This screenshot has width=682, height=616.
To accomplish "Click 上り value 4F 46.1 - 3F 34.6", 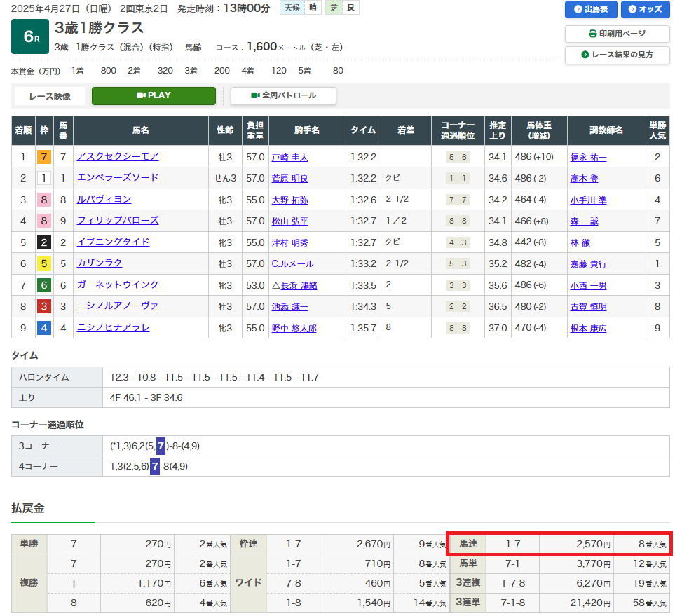I will 146,398.
